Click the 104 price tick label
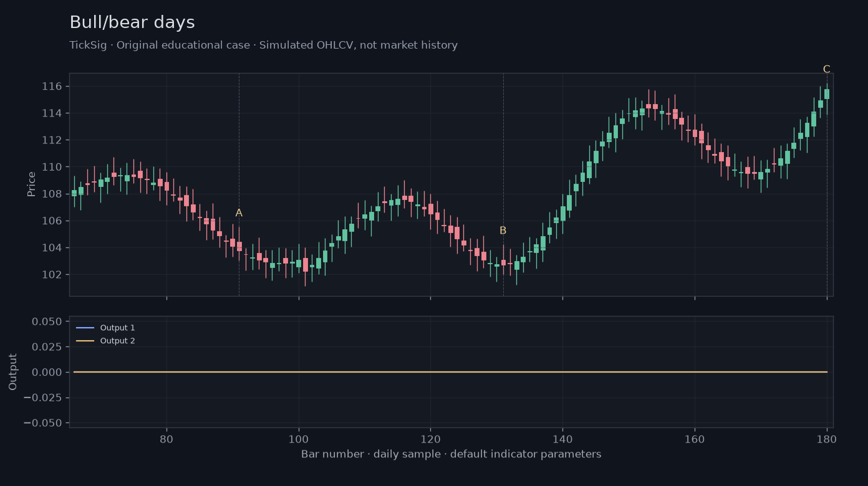The width and height of the screenshot is (868, 486). coord(51,248)
